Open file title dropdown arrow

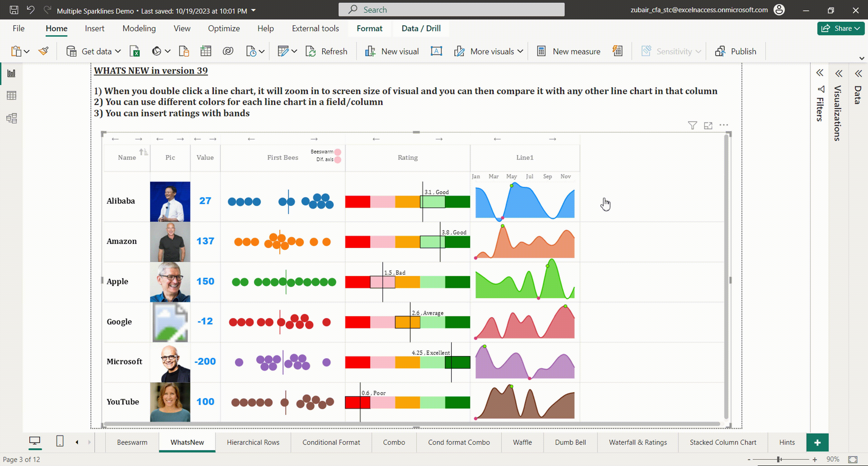(253, 10)
